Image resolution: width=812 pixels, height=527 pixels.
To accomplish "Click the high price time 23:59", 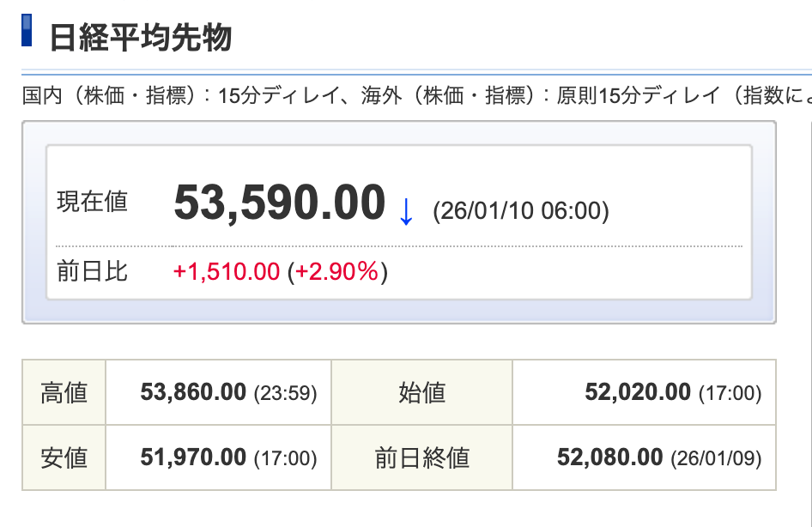I will [x=286, y=394].
